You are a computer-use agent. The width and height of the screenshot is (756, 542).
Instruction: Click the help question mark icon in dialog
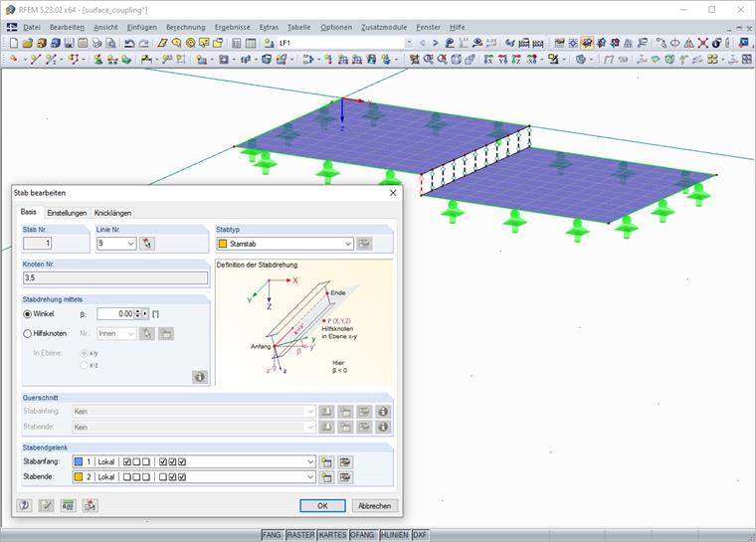point(25,505)
